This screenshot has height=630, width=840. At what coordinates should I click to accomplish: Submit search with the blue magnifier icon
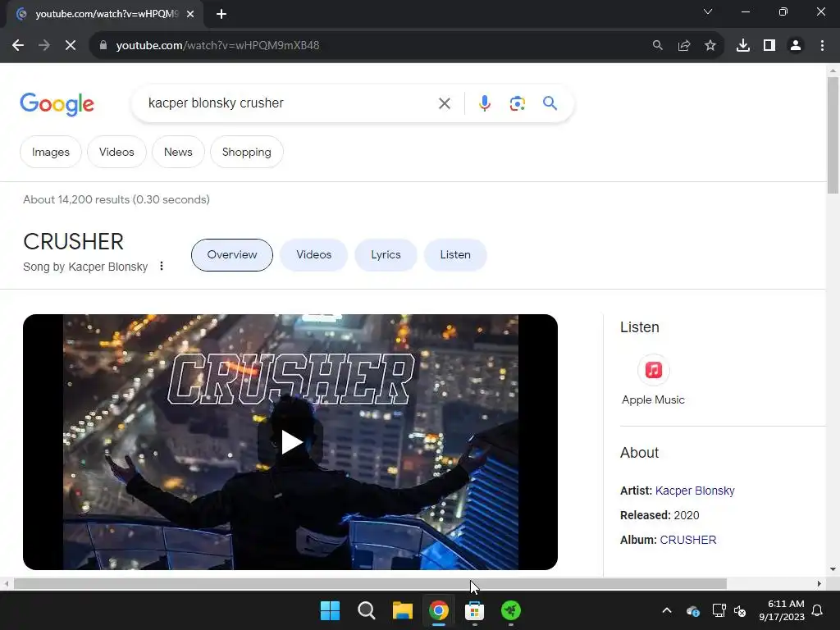click(550, 103)
